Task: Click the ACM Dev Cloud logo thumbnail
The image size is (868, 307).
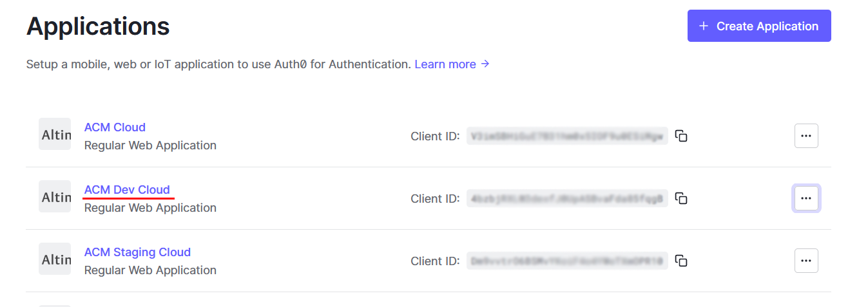Action: 55,196
